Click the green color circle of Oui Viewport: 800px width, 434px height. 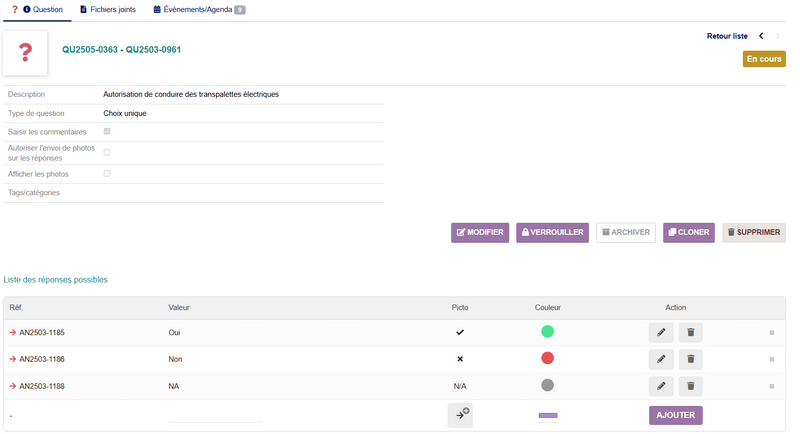point(547,331)
